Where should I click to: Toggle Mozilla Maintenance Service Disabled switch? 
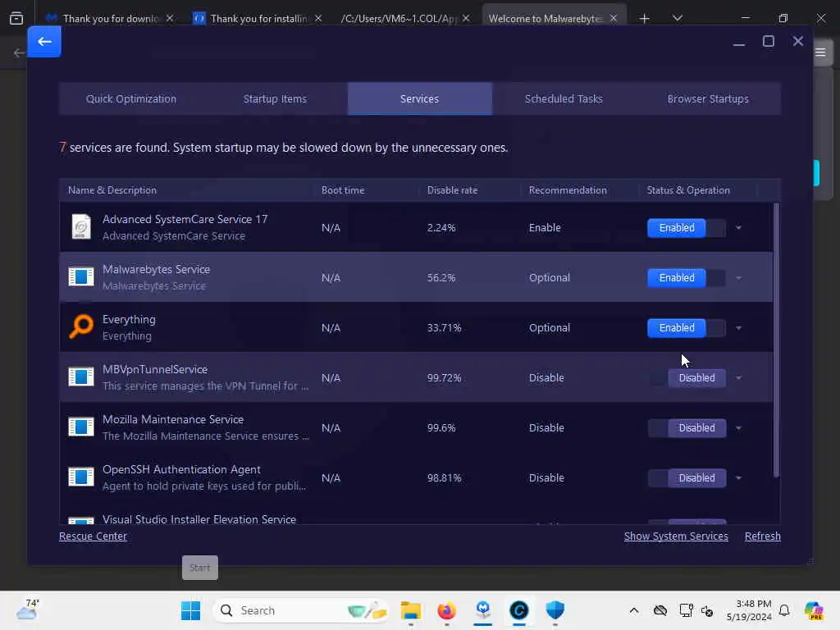687,427
